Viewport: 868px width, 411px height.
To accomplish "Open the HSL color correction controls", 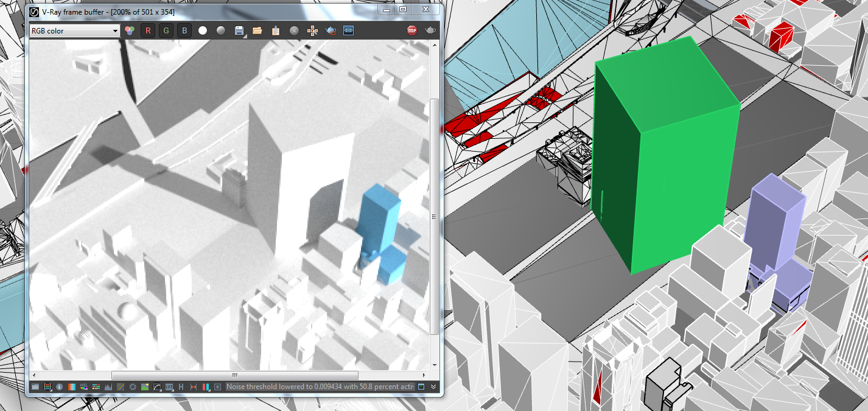I will (83, 386).
